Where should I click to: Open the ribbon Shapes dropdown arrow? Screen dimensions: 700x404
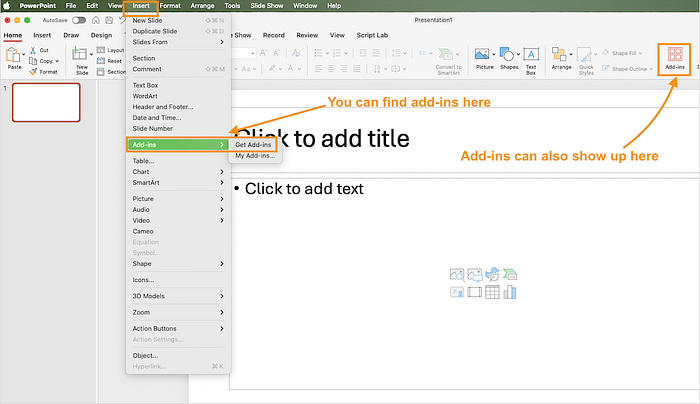(518, 54)
